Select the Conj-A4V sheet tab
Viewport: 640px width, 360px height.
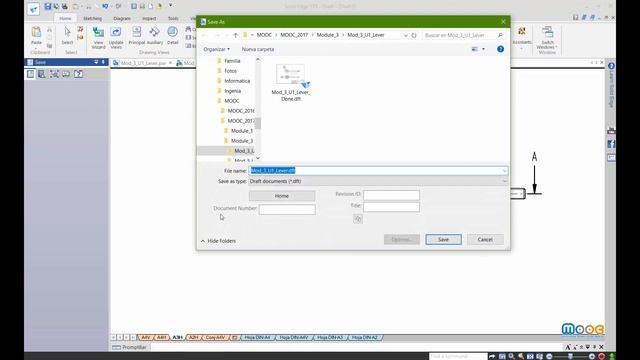point(215,338)
